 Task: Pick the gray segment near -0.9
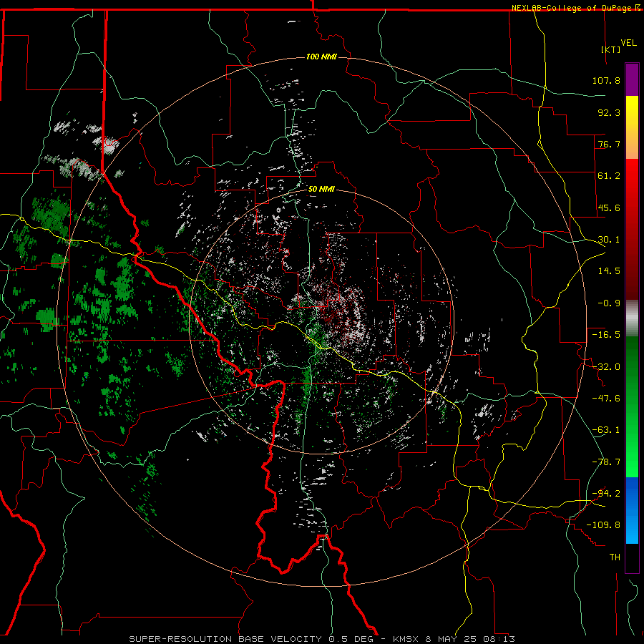[x=632, y=318]
